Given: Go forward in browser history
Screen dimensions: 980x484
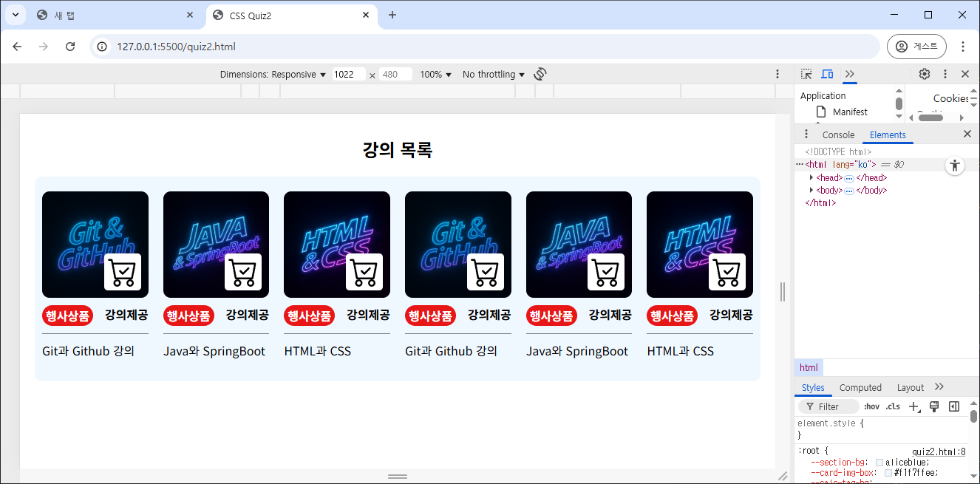Looking at the screenshot, I should coord(44,47).
